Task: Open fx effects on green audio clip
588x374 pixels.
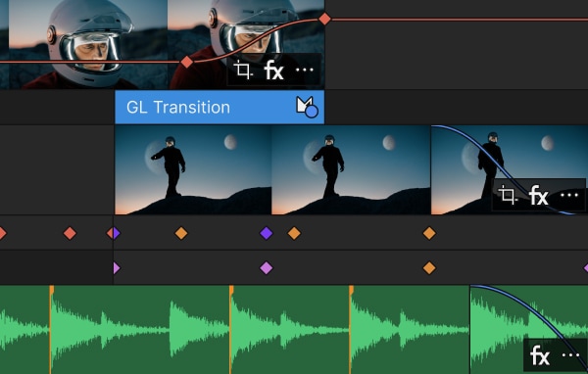Action: point(540,355)
